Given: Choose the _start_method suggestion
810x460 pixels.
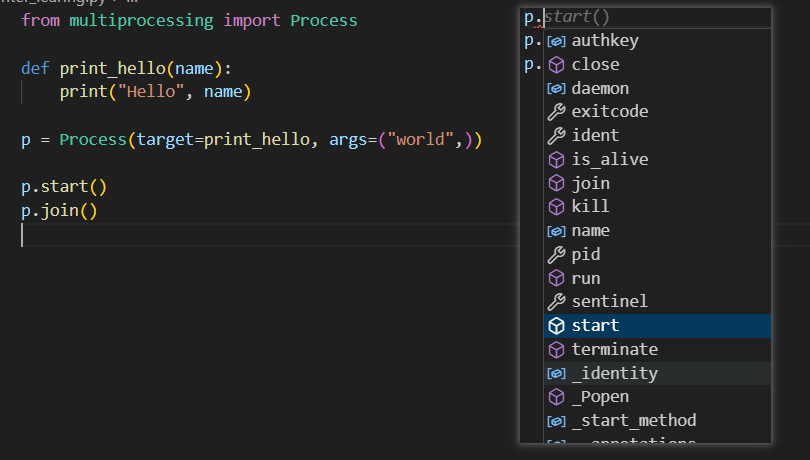Looking at the screenshot, I should (x=633, y=421).
